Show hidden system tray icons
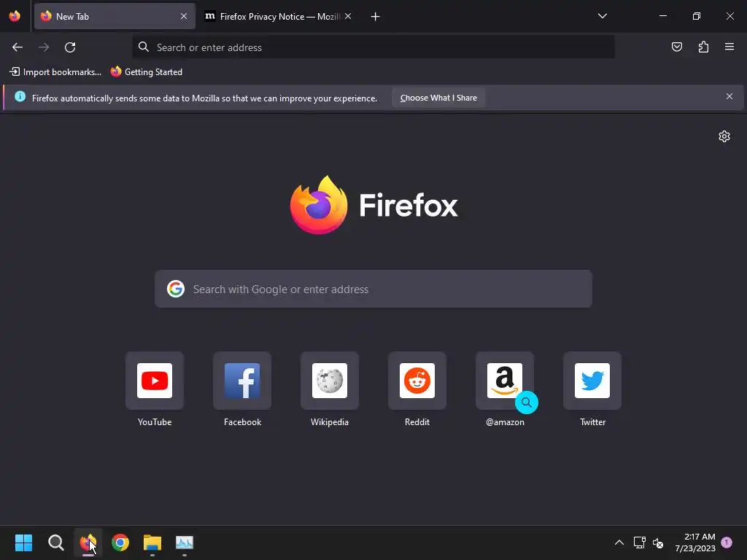The height and width of the screenshot is (560, 747). pyautogui.click(x=619, y=542)
